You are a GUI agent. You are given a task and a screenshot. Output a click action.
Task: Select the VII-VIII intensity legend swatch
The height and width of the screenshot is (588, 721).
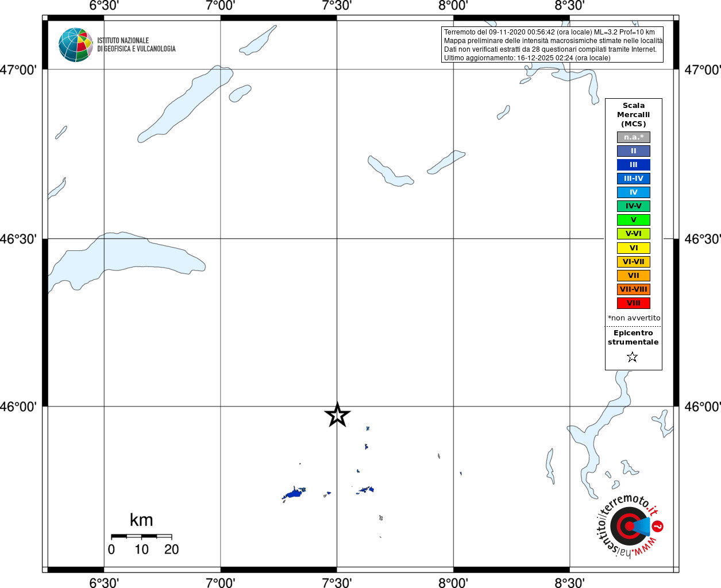pyautogui.click(x=634, y=289)
